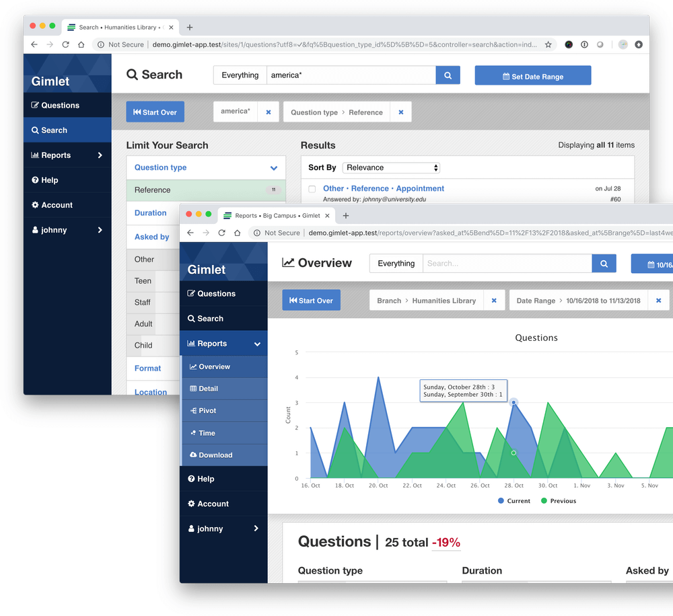The image size is (673, 616).
Task: Click back arrow in Search window browser
Action: tap(34, 44)
